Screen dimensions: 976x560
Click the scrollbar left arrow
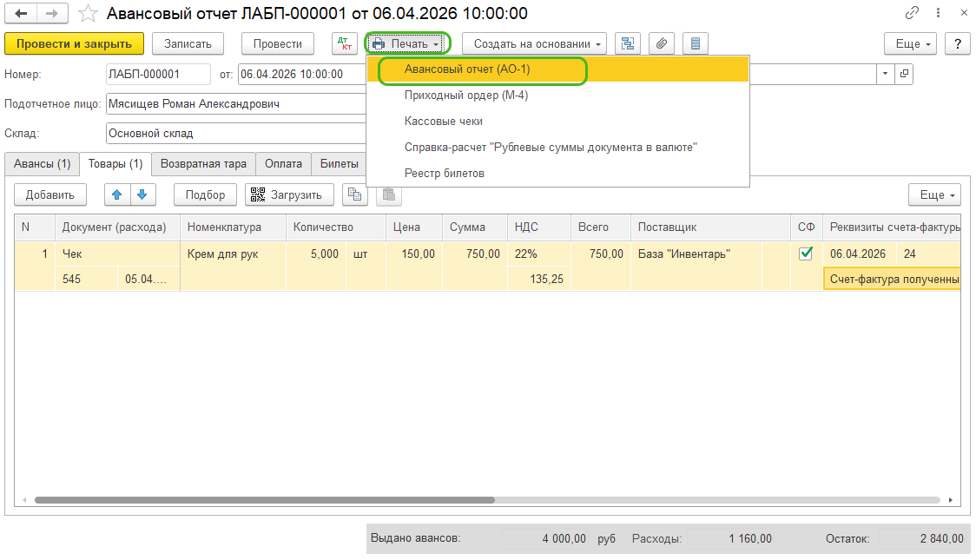[24, 499]
